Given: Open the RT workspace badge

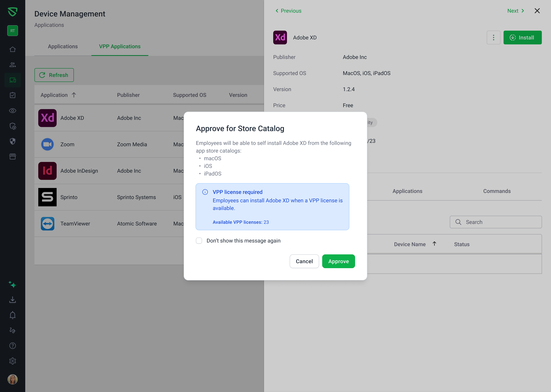Looking at the screenshot, I should click(x=13, y=31).
